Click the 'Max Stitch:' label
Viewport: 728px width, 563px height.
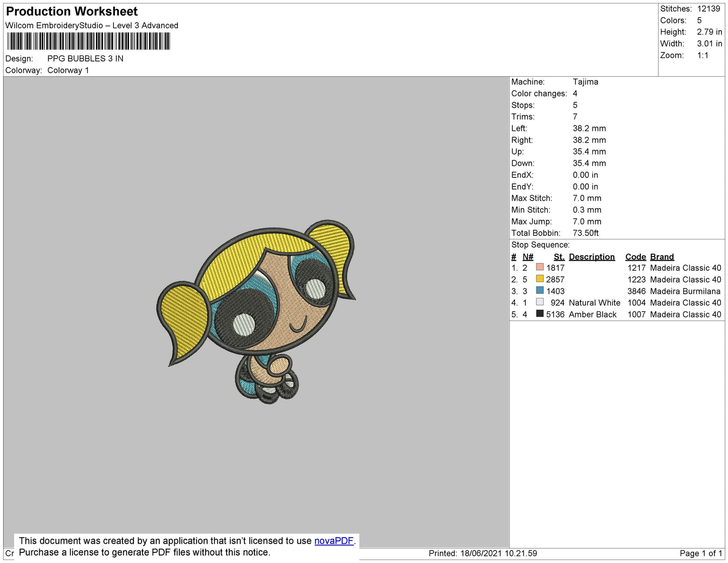point(532,198)
